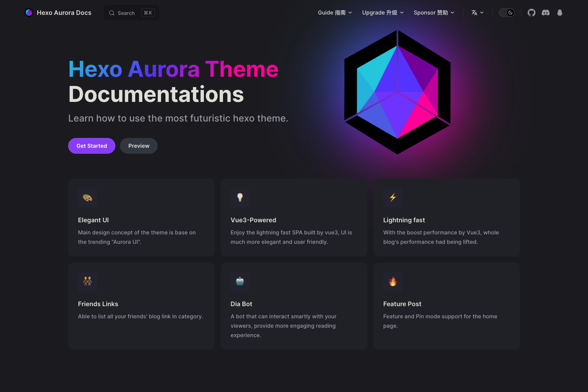Click the magnifier icon in search box
The width and height of the screenshot is (588, 392).
tap(112, 13)
